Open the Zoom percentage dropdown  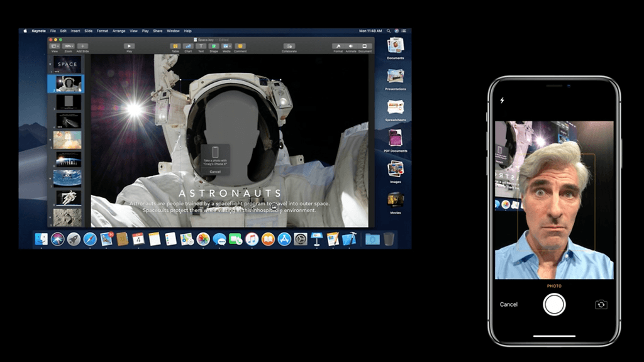pyautogui.click(x=69, y=46)
